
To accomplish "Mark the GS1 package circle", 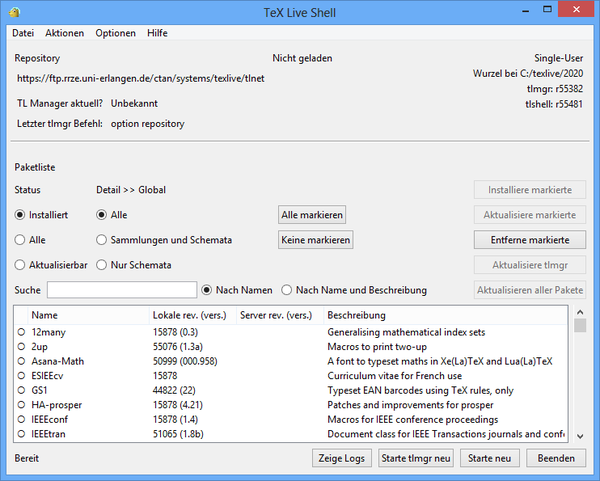I will [x=21, y=390].
